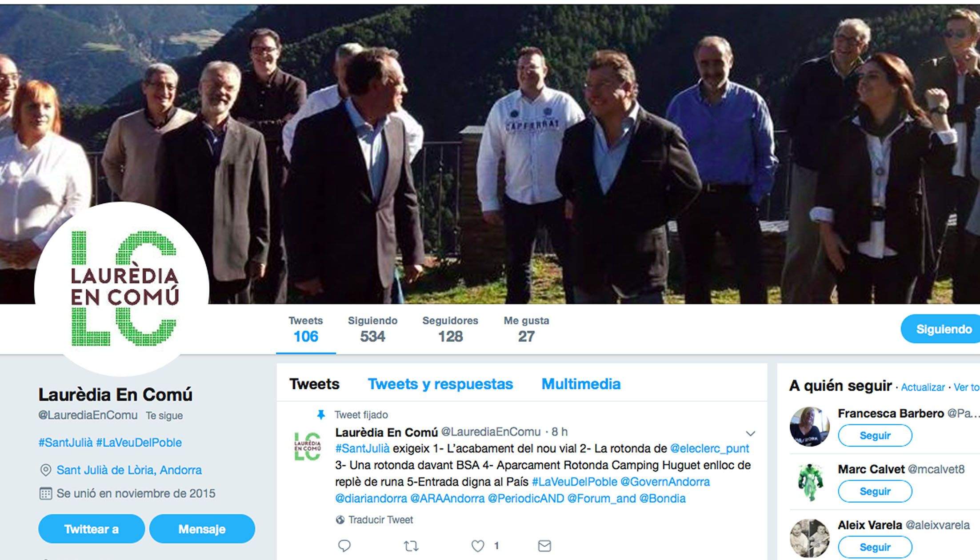980x560 pixels.
Task: Open the Laurèdia En Comú profile logo
Action: [122, 289]
